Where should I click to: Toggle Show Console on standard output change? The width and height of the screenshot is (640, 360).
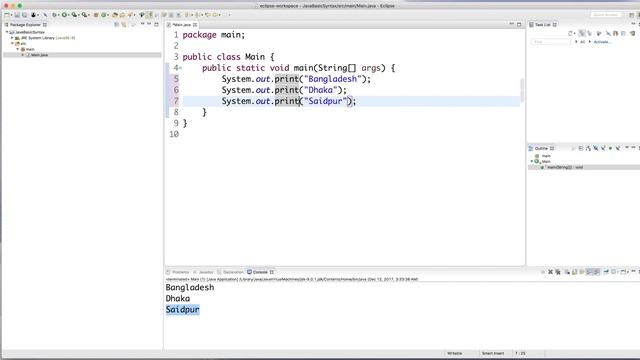589,272
